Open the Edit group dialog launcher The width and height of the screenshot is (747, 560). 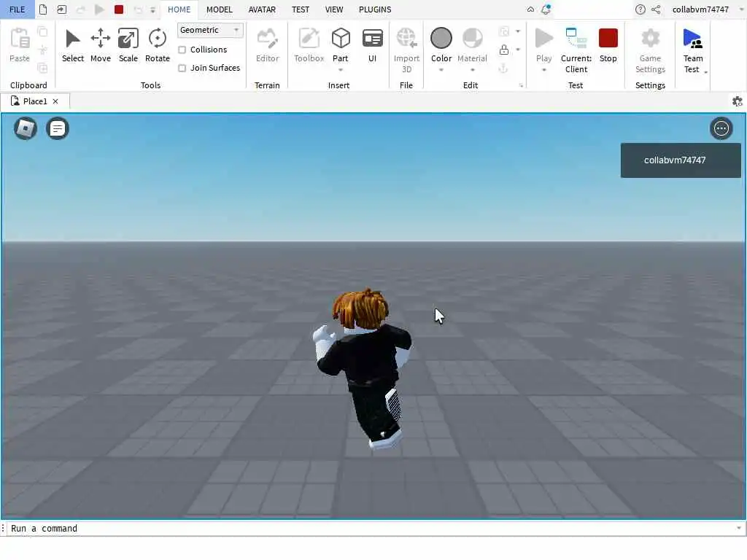(x=521, y=86)
